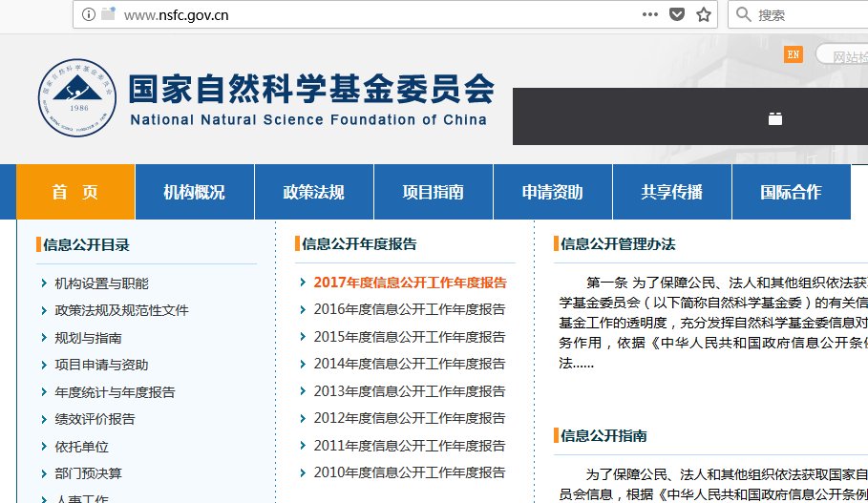Click chevron arrow beside 2017年度 report
This screenshot has width=868, height=503.
coord(303,283)
